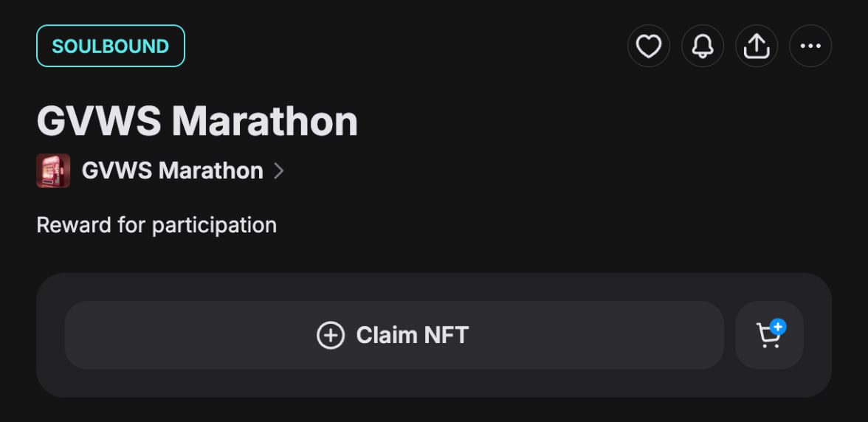Toggle alert subscription with bell button
Image resolution: width=868 pixels, height=422 pixels.
click(703, 46)
